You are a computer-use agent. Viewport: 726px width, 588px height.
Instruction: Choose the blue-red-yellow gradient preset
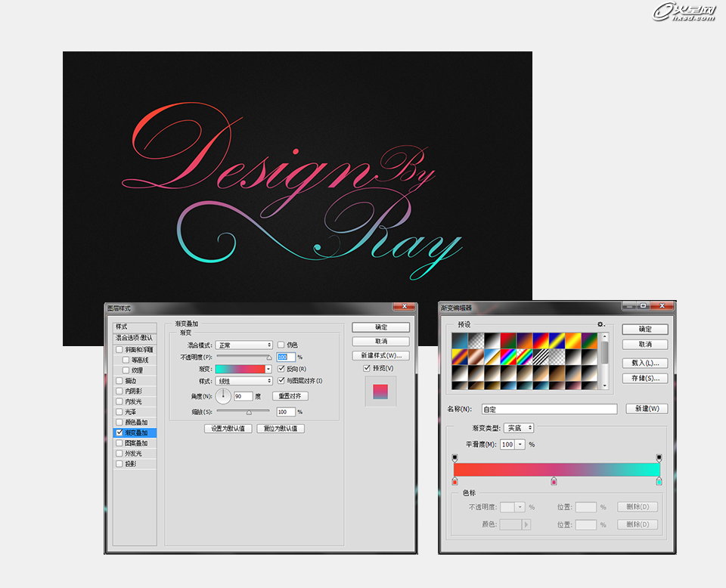[x=541, y=341]
